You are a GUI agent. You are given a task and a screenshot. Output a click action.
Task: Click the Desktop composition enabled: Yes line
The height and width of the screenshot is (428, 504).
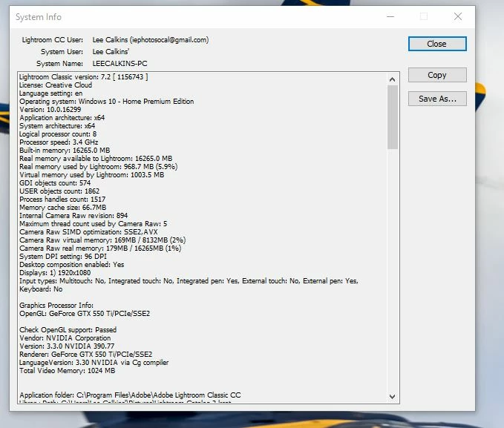click(x=72, y=265)
